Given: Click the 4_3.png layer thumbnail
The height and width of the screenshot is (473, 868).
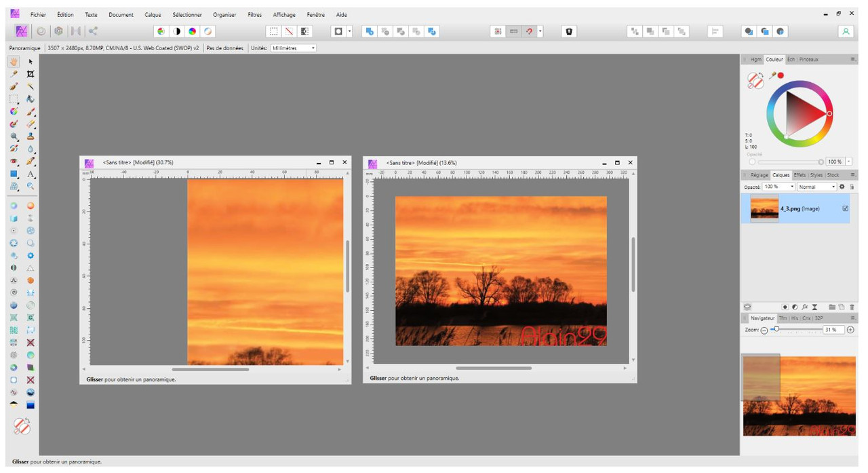Looking at the screenshot, I should 764,209.
